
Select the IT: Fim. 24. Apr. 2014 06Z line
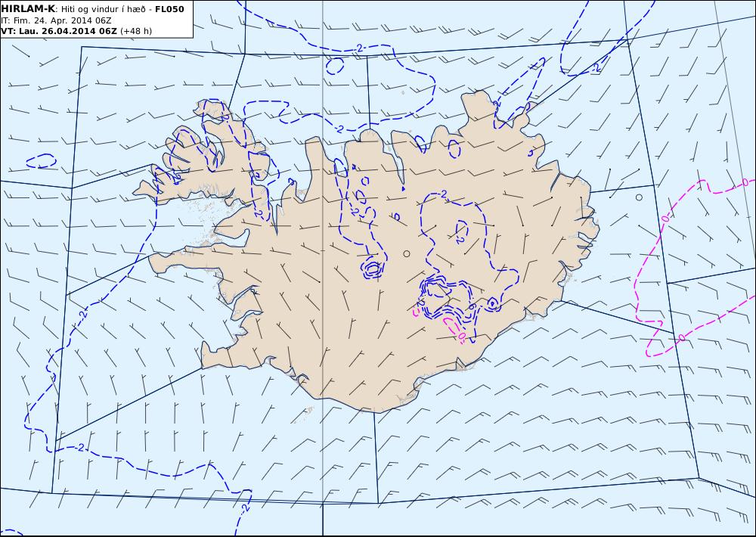click(x=56, y=20)
